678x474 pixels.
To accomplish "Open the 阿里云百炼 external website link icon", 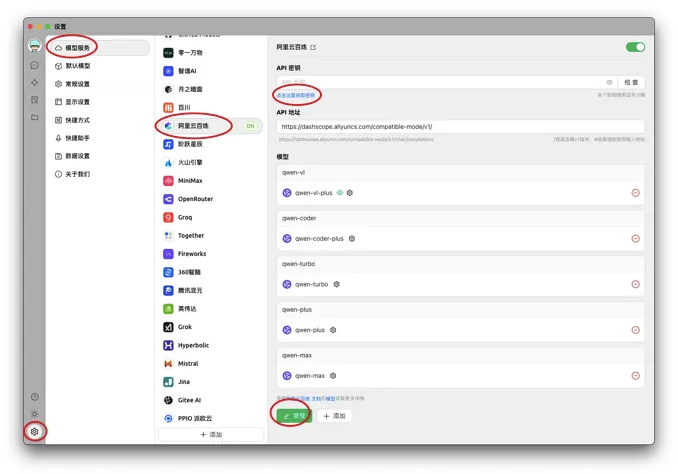I will (x=313, y=47).
